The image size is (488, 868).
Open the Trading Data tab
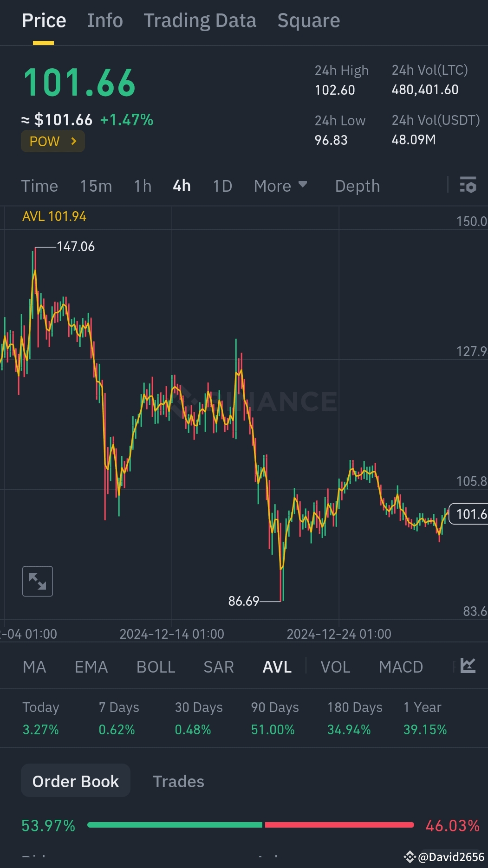point(200,20)
